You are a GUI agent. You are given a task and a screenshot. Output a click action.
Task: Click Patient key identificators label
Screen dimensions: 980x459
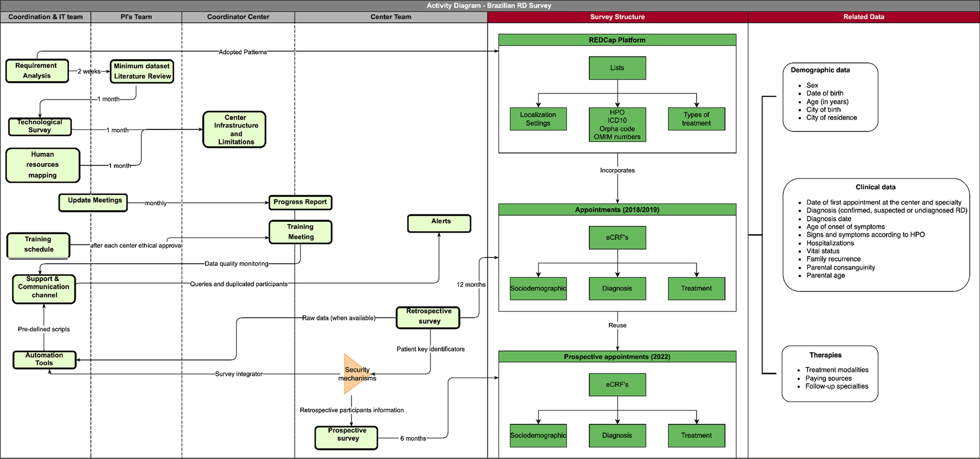[430, 349]
